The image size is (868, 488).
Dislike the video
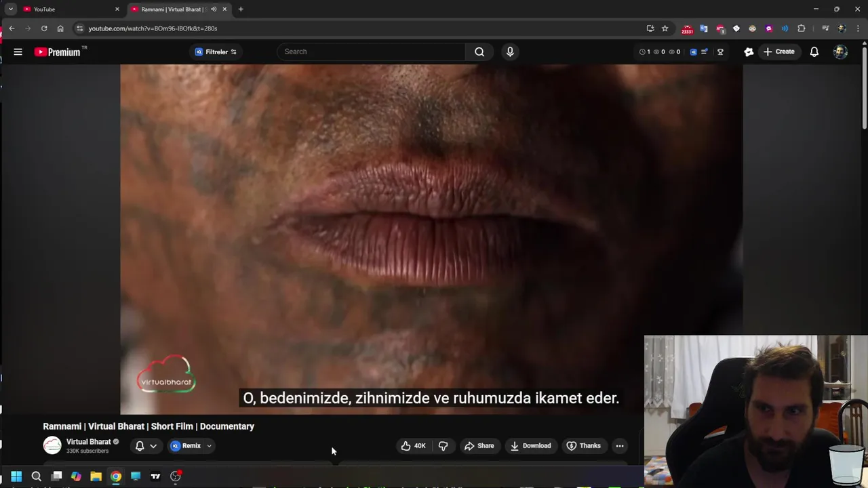(x=443, y=446)
